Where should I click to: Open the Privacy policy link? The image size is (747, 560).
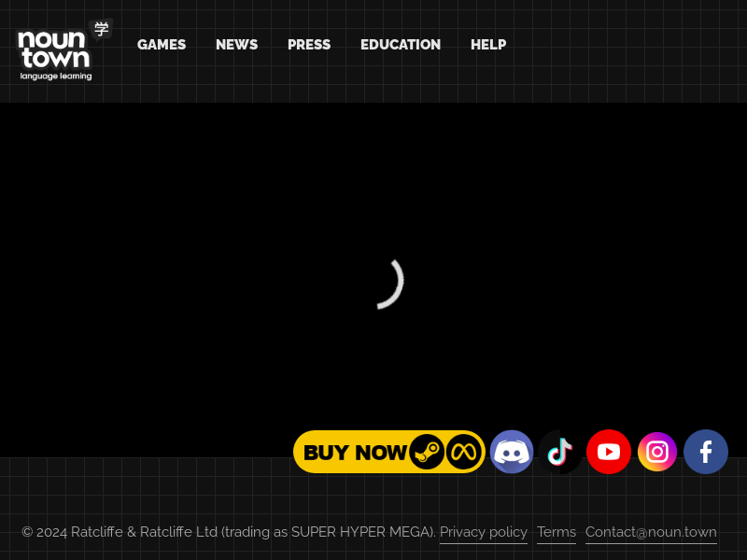(x=484, y=532)
